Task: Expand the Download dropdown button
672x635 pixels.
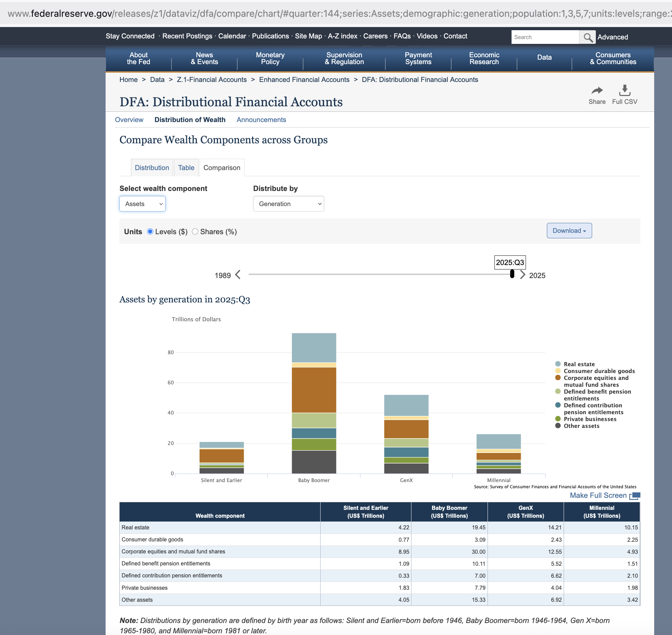Action: [x=569, y=231]
